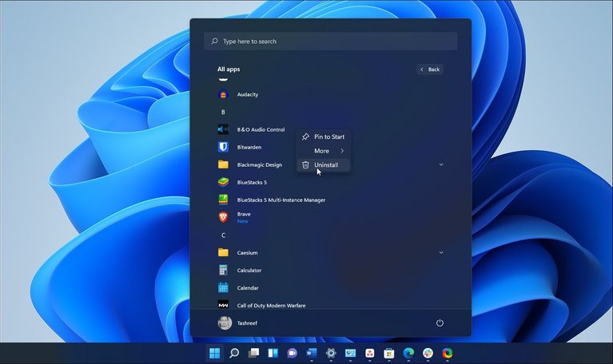Launch BlueStacks 5 Multi-Instance Manager
Viewport: 613px width, 364px height.
coord(281,200)
